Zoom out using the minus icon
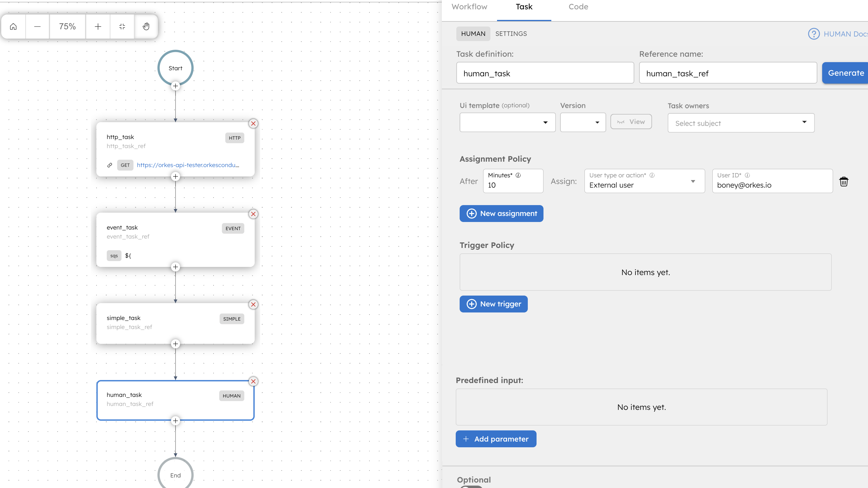The width and height of the screenshot is (868, 488). [37, 26]
